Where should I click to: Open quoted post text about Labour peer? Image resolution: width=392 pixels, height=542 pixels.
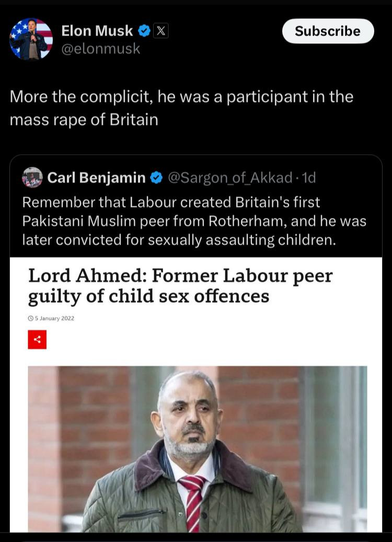[x=194, y=221]
